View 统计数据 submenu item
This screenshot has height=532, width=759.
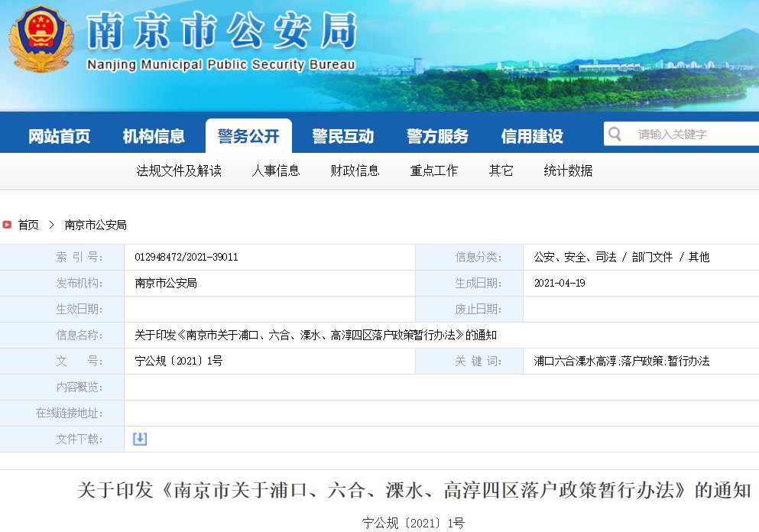click(x=568, y=170)
